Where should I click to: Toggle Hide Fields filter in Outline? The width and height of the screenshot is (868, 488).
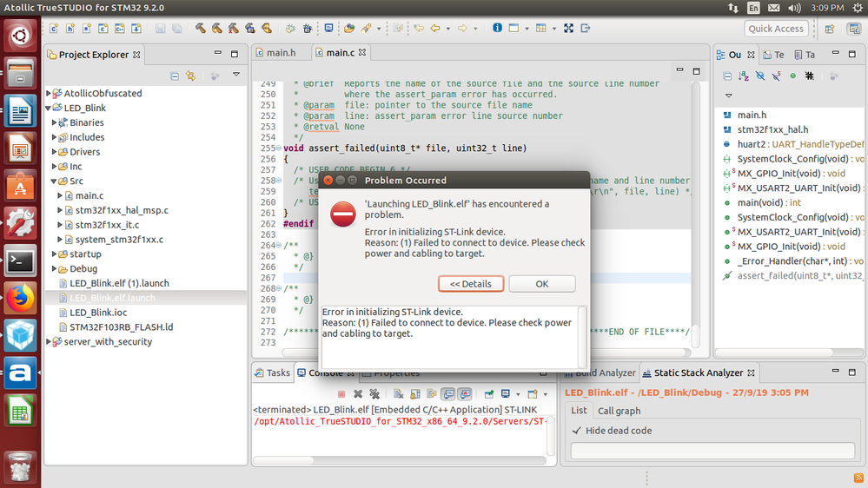(760, 76)
